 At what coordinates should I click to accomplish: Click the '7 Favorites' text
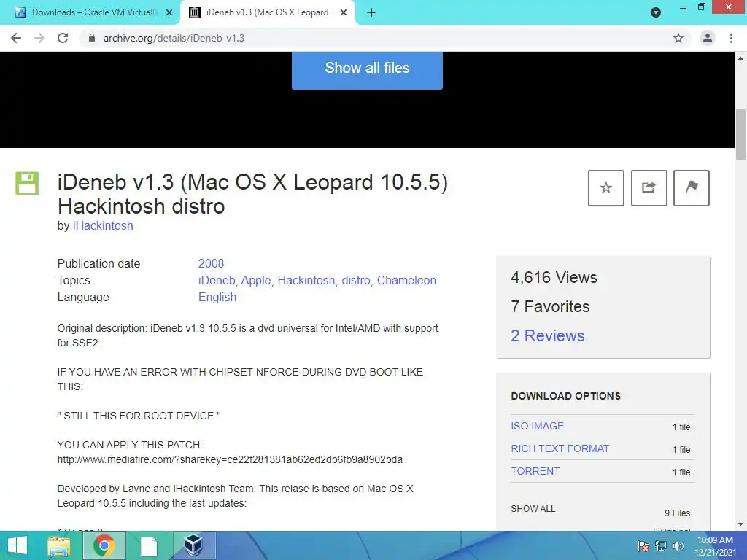click(x=550, y=307)
